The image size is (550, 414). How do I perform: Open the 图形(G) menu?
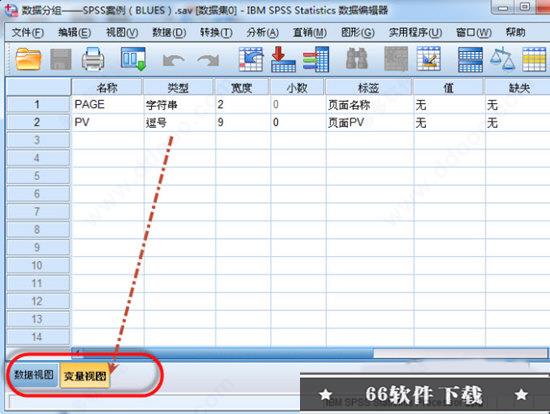(x=358, y=33)
